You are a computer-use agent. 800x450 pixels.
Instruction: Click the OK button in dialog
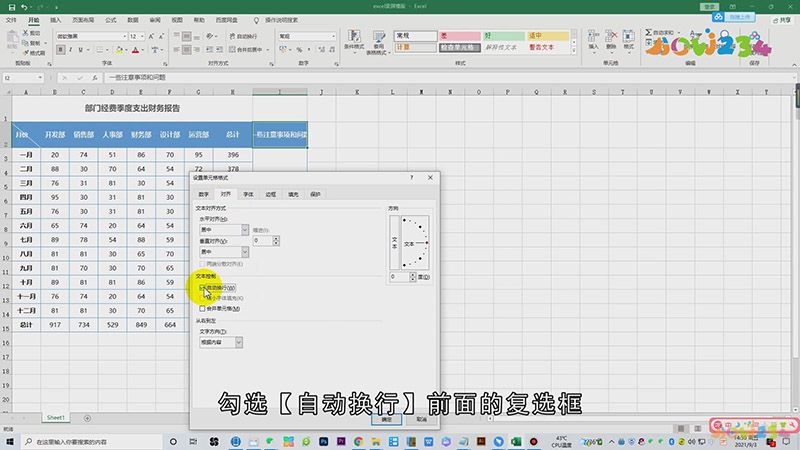tap(386, 419)
